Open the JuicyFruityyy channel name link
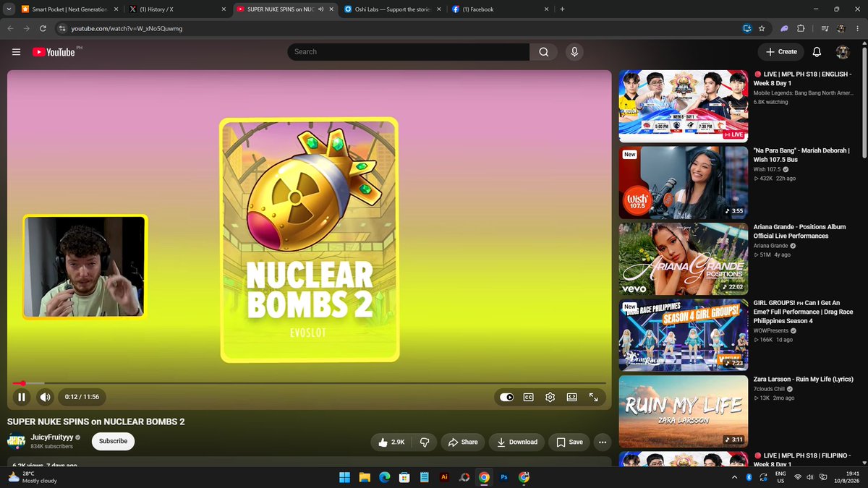The width and height of the screenshot is (868, 488). point(51,437)
